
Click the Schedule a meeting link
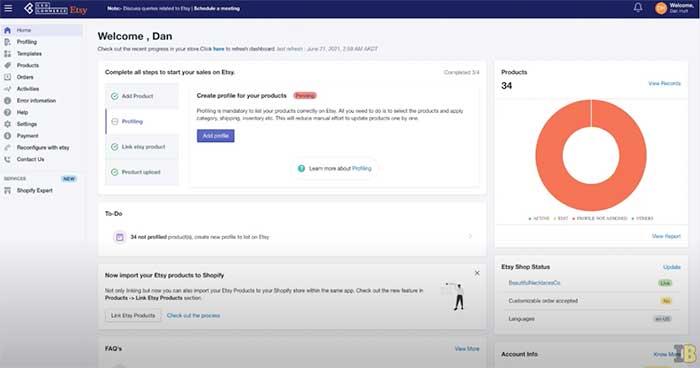click(x=217, y=8)
